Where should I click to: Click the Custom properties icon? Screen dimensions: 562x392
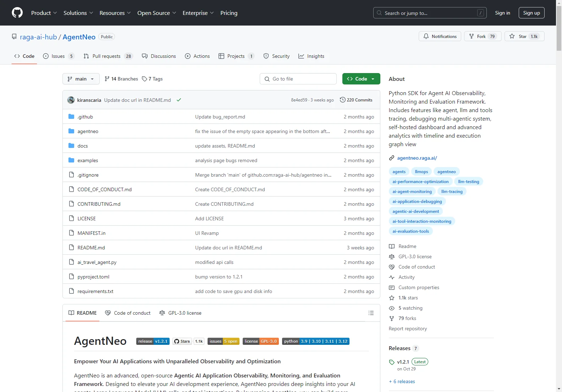pyautogui.click(x=392, y=287)
